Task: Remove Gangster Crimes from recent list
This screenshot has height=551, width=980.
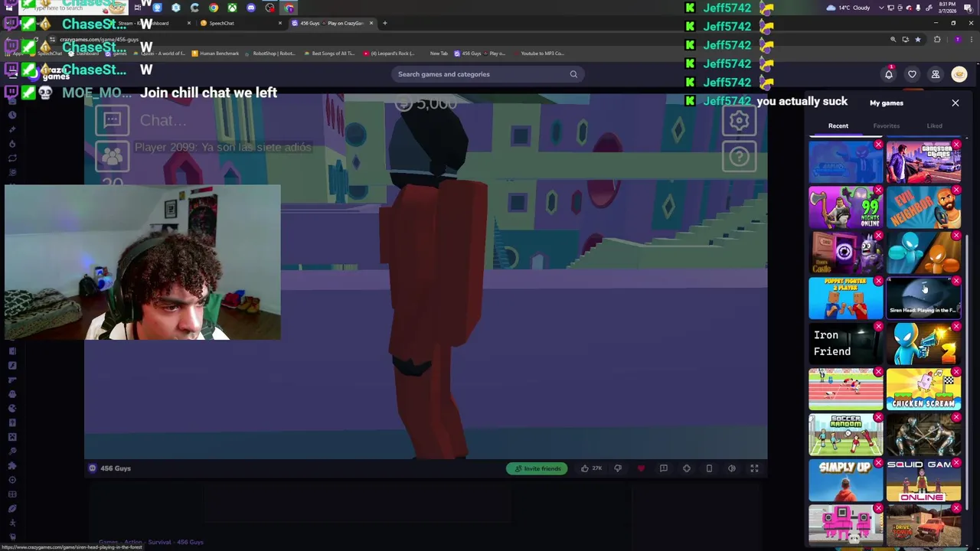Action: 956,145
